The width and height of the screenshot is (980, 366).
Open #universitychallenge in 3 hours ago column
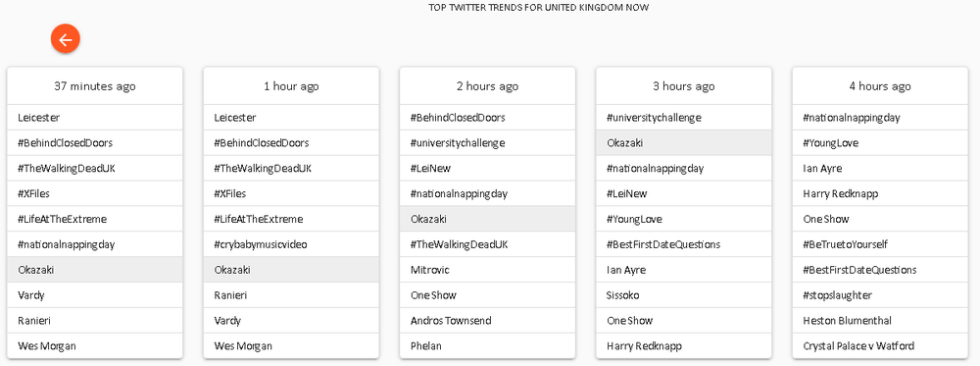click(x=684, y=118)
